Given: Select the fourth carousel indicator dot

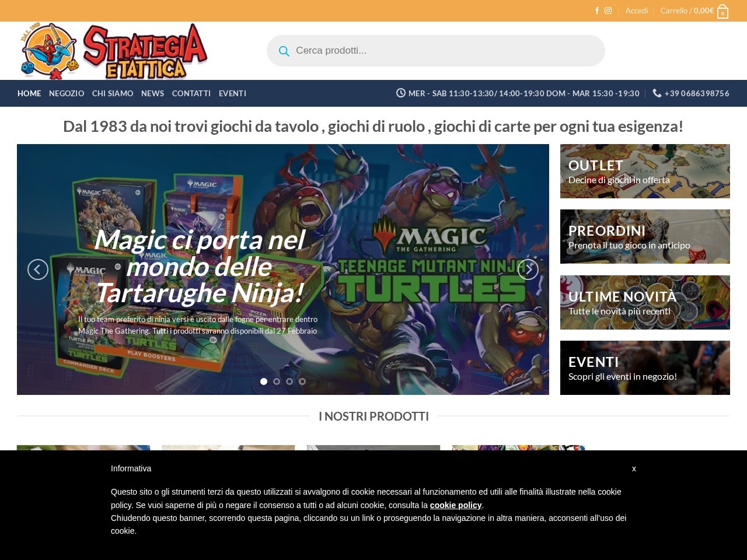Looking at the screenshot, I should pyautogui.click(x=302, y=381).
